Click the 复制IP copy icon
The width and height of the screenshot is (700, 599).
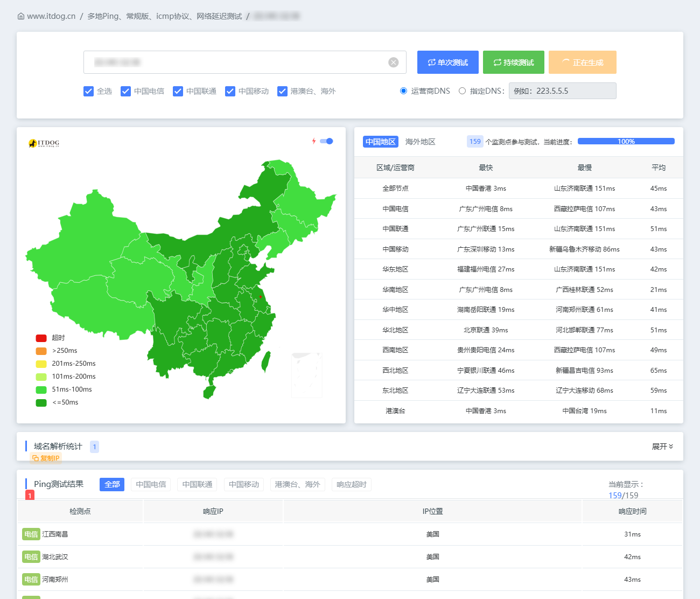(36, 458)
